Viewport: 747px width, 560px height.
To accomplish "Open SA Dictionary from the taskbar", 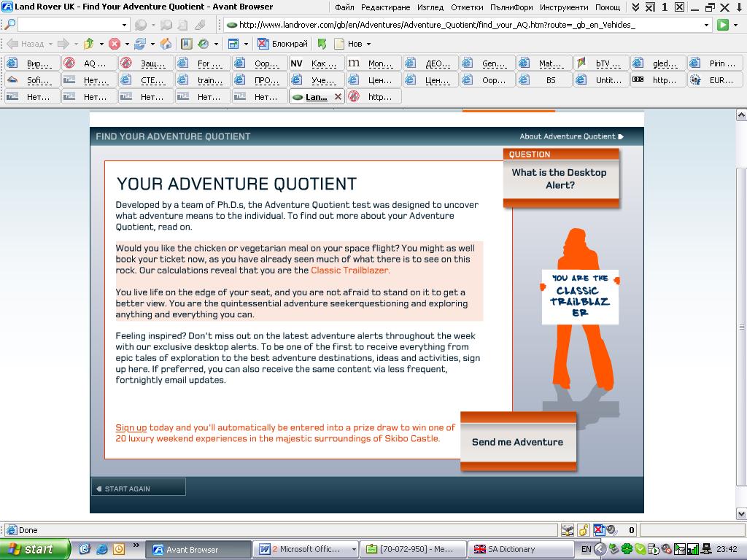I will point(519,549).
